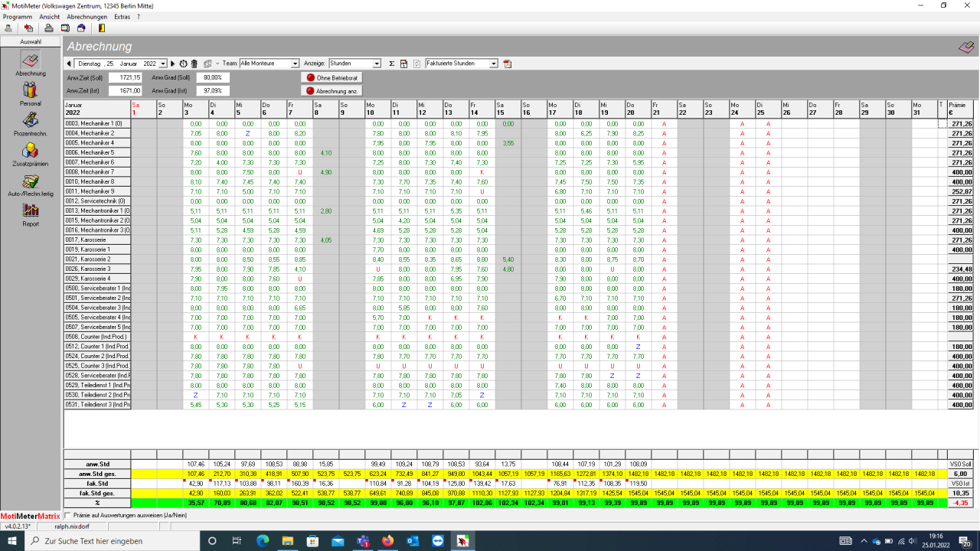Open the Abrechnungen menu
This screenshot has height=551, width=980.
[x=87, y=16]
